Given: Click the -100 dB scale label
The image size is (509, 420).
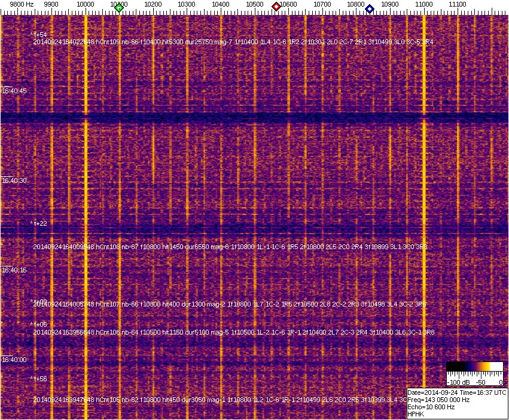Looking at the screenshot, I should tap(457, 381).
